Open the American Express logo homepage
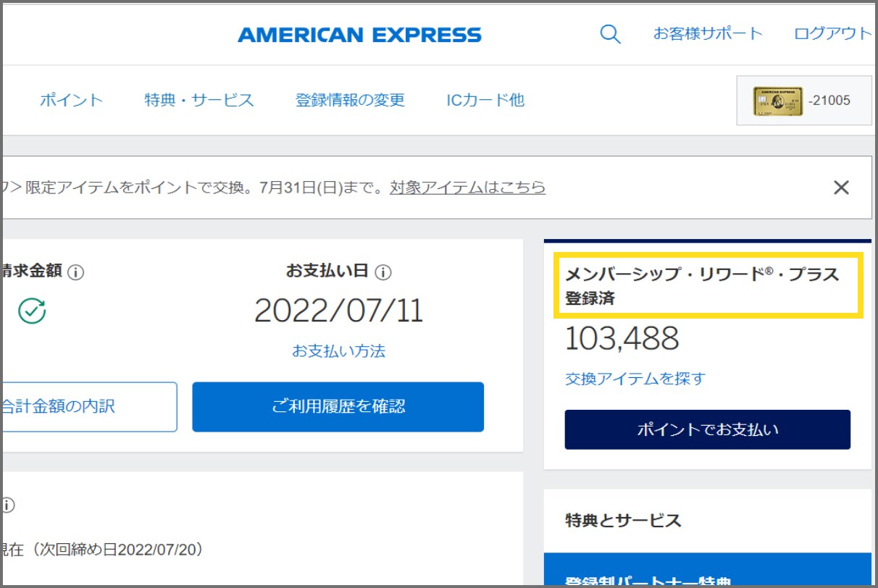 tap(359, 35)
